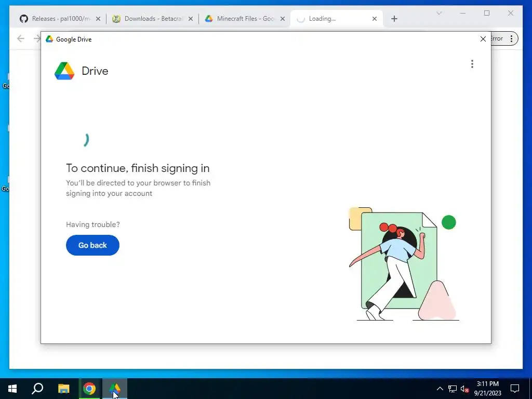The width and height of the screenshot is (532, 399).
Task: Close the Downloads Betacraft tab
Action: click(x=191, y=19)
